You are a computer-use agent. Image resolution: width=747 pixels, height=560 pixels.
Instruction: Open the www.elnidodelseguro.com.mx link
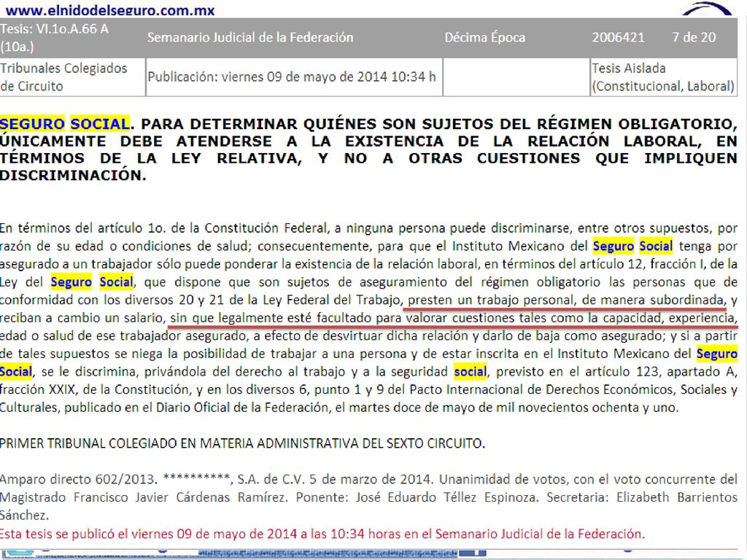[x=110, y=10]
